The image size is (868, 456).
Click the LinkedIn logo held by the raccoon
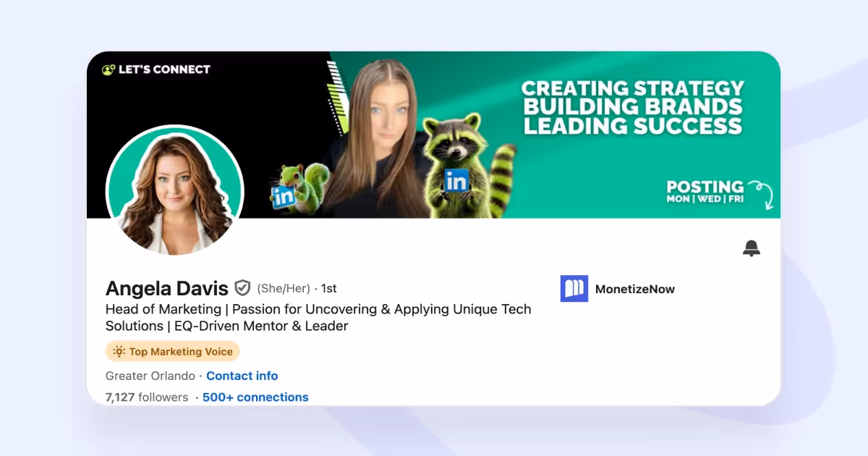tap(456, 181)
